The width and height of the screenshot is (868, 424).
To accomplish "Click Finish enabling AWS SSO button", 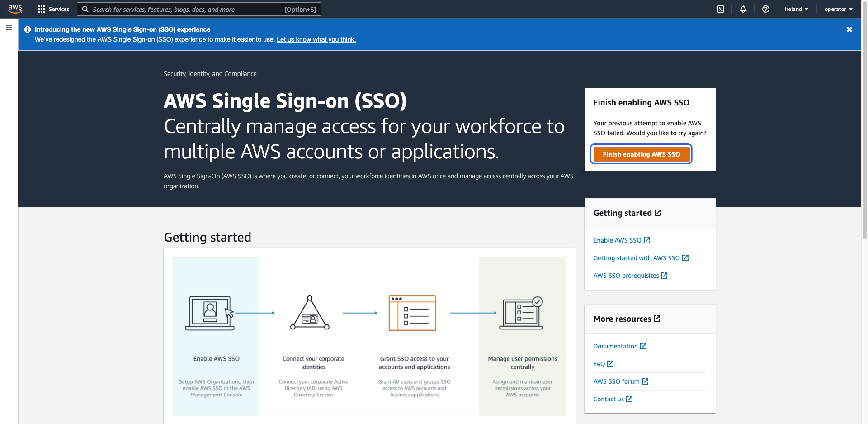I will coord(641,154).
